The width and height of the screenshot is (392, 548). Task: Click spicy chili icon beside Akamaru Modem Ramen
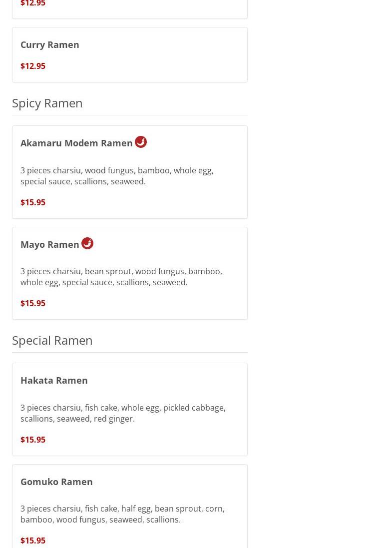pyautogui.click(x=141, y=142)
